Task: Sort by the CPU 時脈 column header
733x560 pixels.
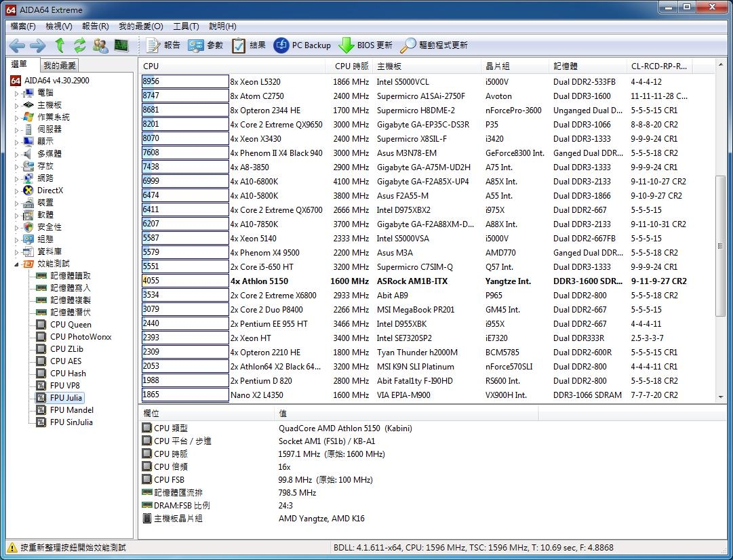Action: click(349, 66)
